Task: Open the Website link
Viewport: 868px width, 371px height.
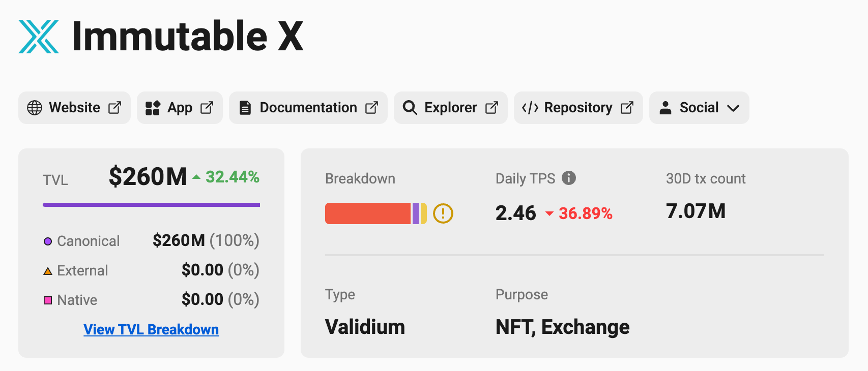Action: point(74,108)
